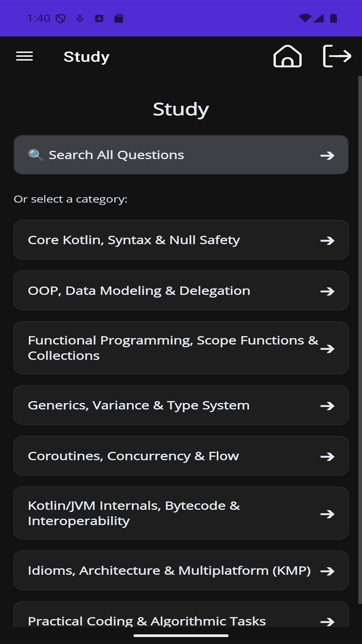Open Generics, Variance & Type System

tap(181, 405)
